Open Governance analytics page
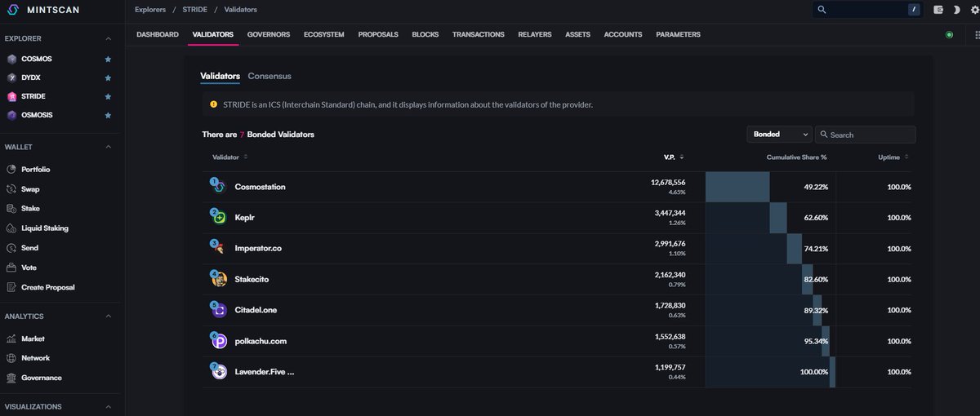The width and height of the screenshot is (980, 416). pyautogui.click(x=41, y=378)
